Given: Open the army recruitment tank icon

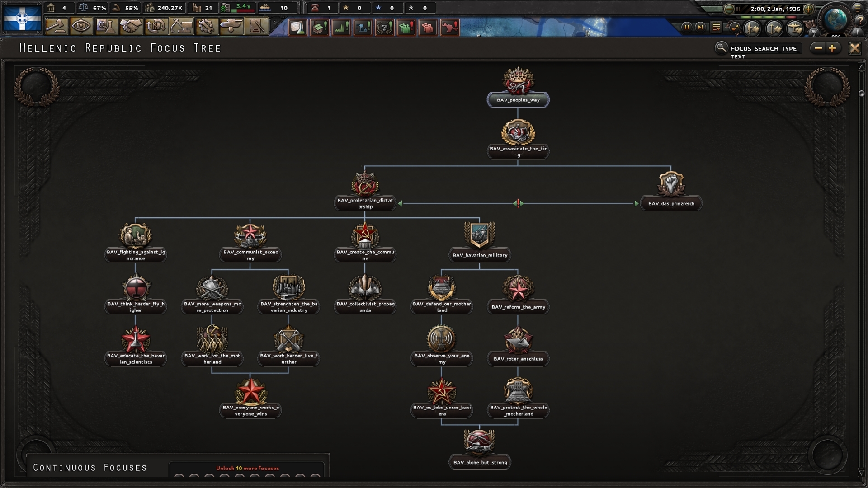Looking at the screenshot, I should [x=231, y=27].
